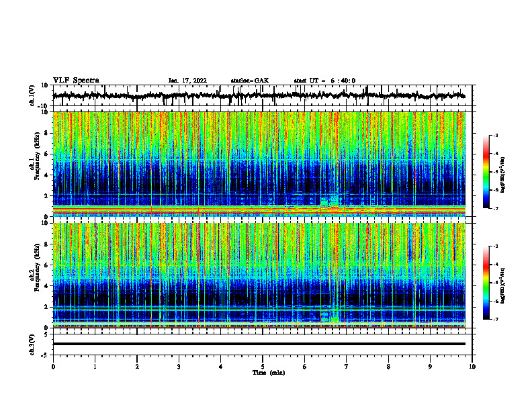Click the '-3' label on ch.2 color bar
532x411 pixels.
point(496,246)
